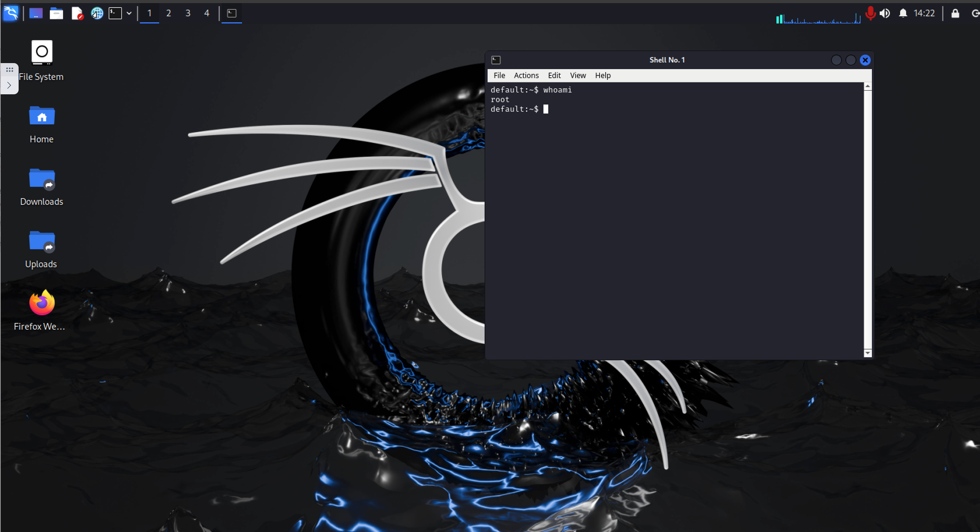Switch to workspace 3
The image size is (980, 532).
[x=188, y=13]
